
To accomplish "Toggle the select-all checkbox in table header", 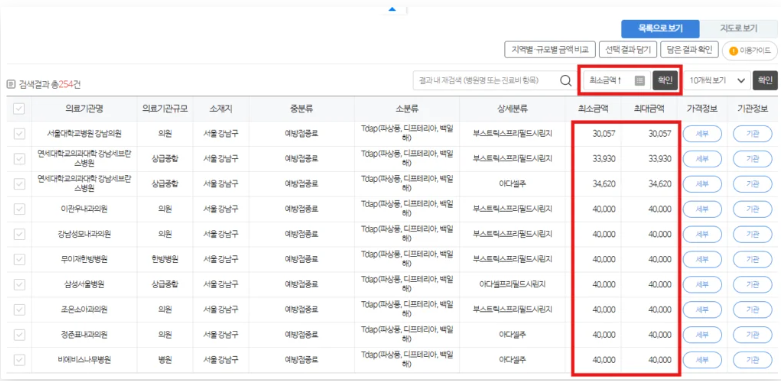I will click(19, 109).
